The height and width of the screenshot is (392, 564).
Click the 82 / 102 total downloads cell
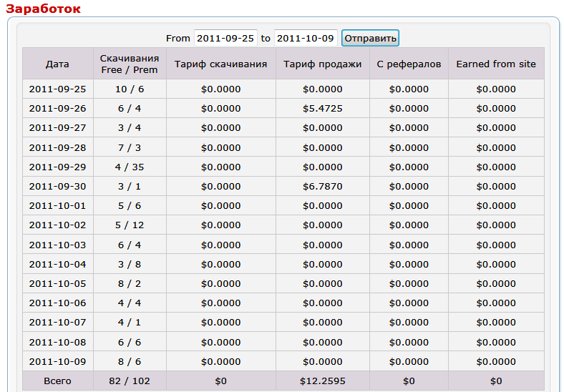click(130, 381)
